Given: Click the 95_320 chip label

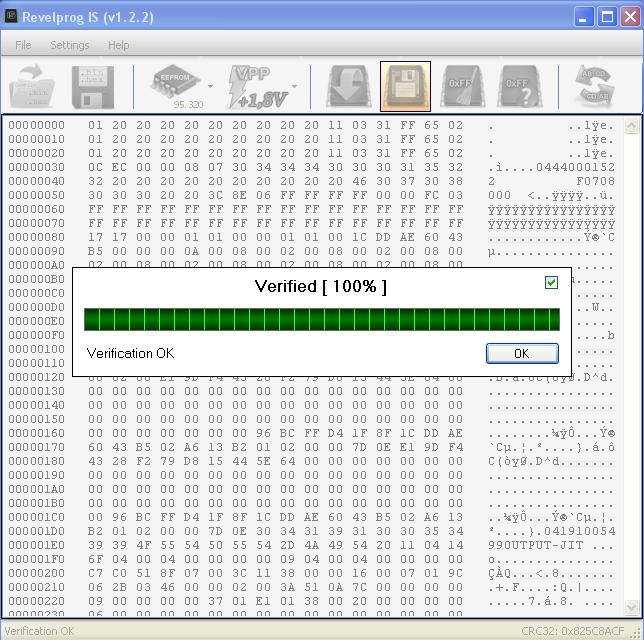Looking at the screenshot, I should tap(188, 104).
